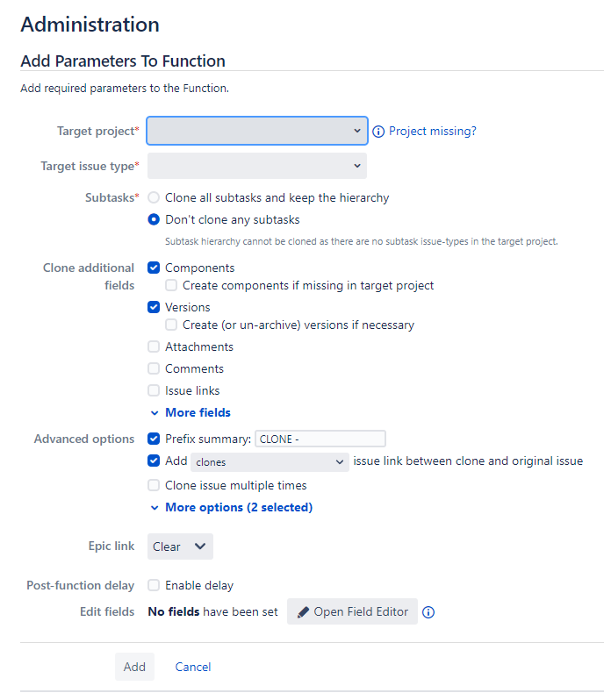604x700 pixels.
Task: Click the Cancel link
Action: [193, 667]
